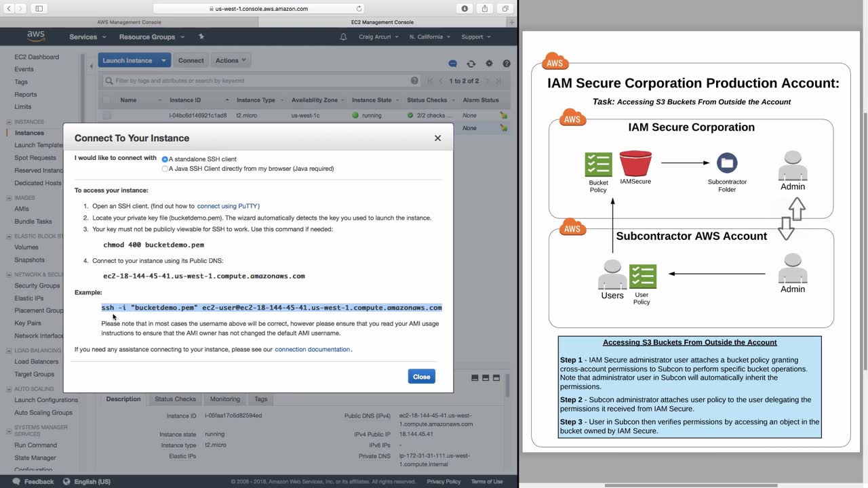Collapse the IMAGES sidebar section
The image size is (868, 488).
click(x=9, y=198)
